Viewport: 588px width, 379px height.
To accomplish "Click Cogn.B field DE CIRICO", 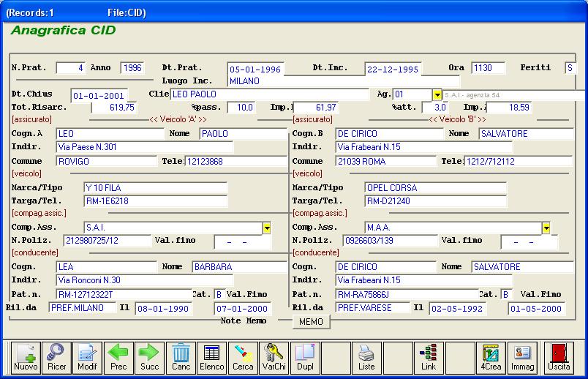I will pyautogui.click(x=389, y=134).
